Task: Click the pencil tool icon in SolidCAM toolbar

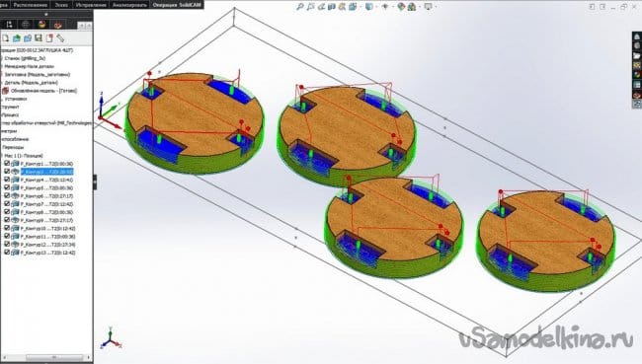Action: tap(60, 38)
